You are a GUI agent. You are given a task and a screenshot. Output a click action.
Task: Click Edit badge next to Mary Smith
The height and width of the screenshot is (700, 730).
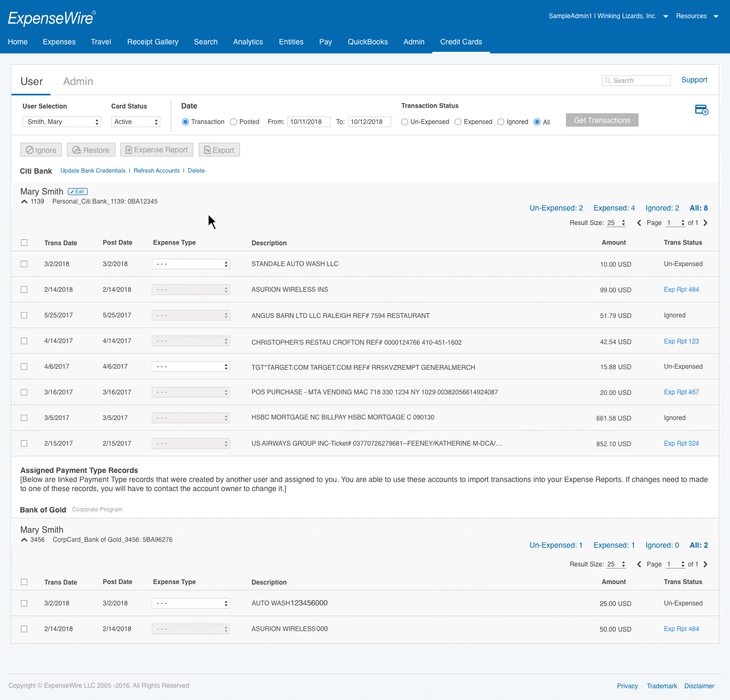click(77, 191)
